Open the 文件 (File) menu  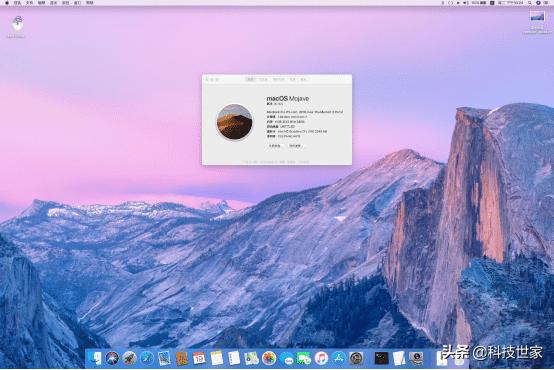30,3
